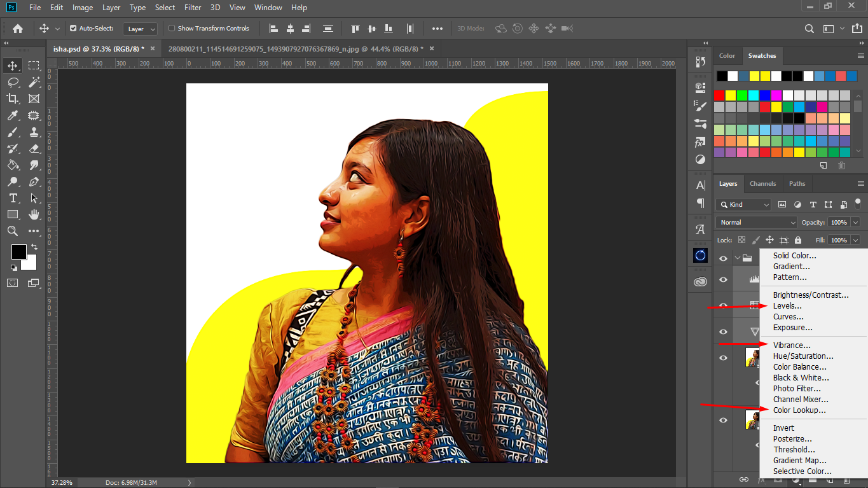The width and height of the screenshot is (868, 488).
Task: Open the Filter menu
Action: [x=193, y=8]
